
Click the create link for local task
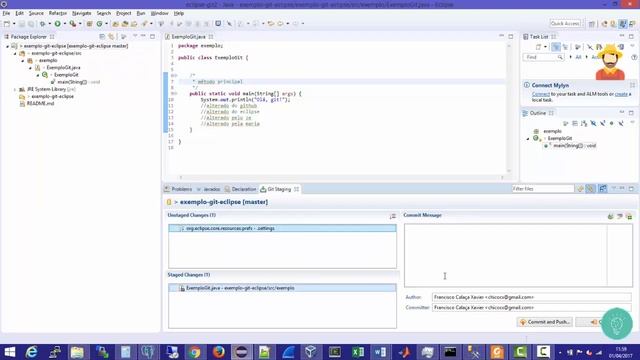point(621,94)
